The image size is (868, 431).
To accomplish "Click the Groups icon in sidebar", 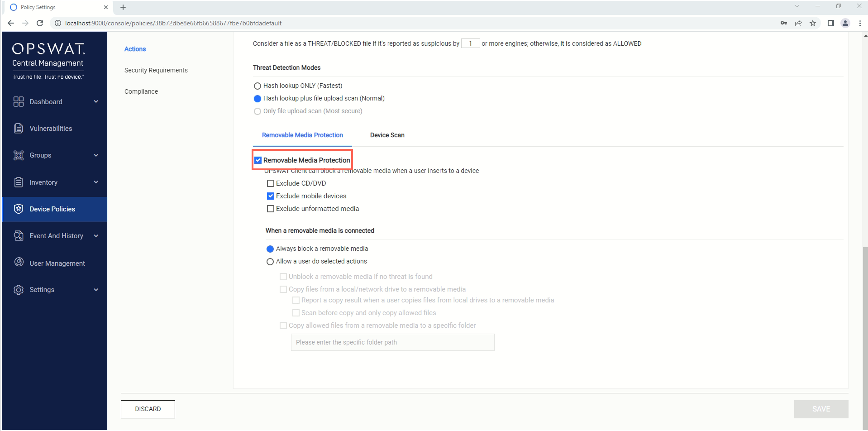I will coord(19,155).
